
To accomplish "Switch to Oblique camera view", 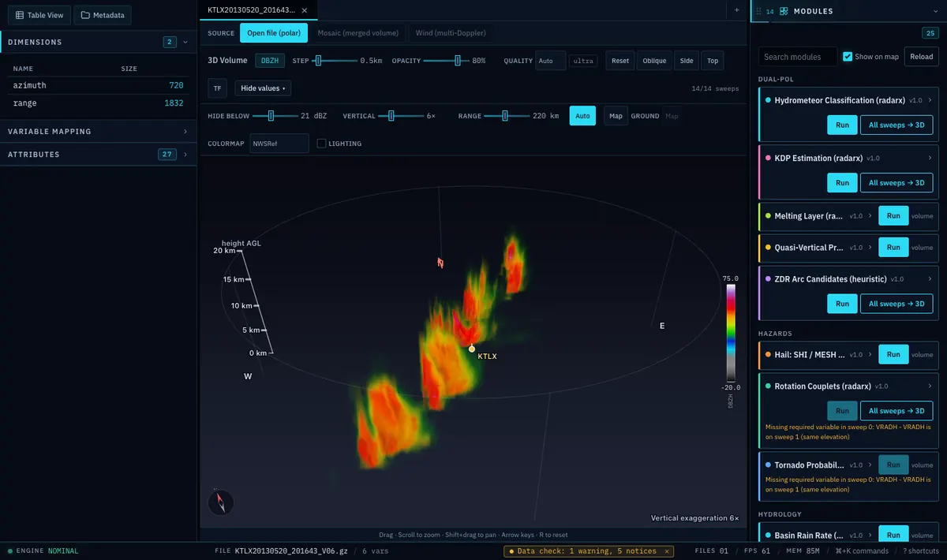I will coord(654,61).
